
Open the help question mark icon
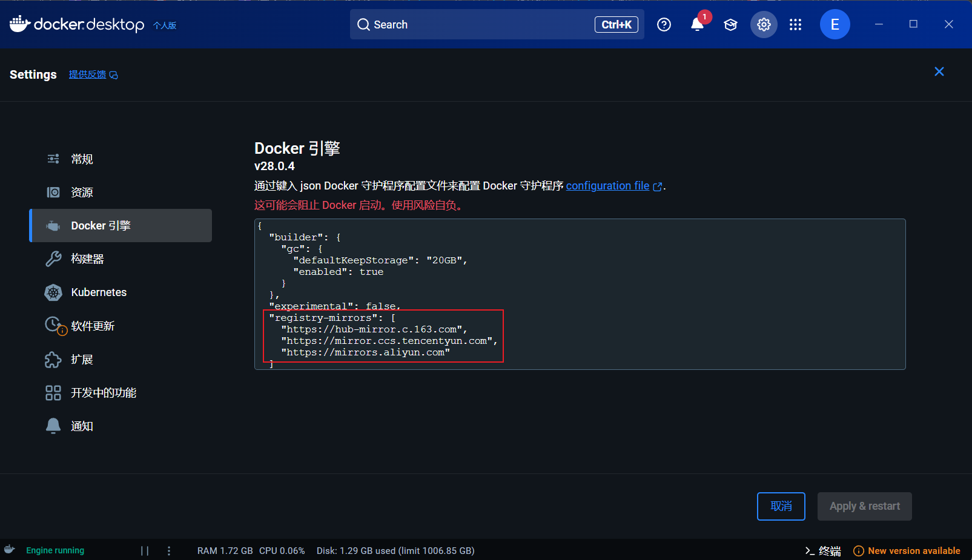point(664,25)
